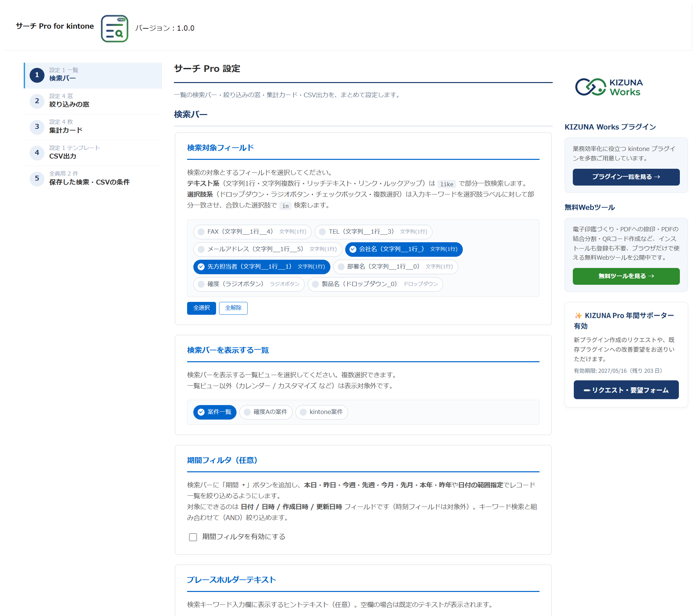Click the サーチ Pro 設定 page title

[207, 69]
